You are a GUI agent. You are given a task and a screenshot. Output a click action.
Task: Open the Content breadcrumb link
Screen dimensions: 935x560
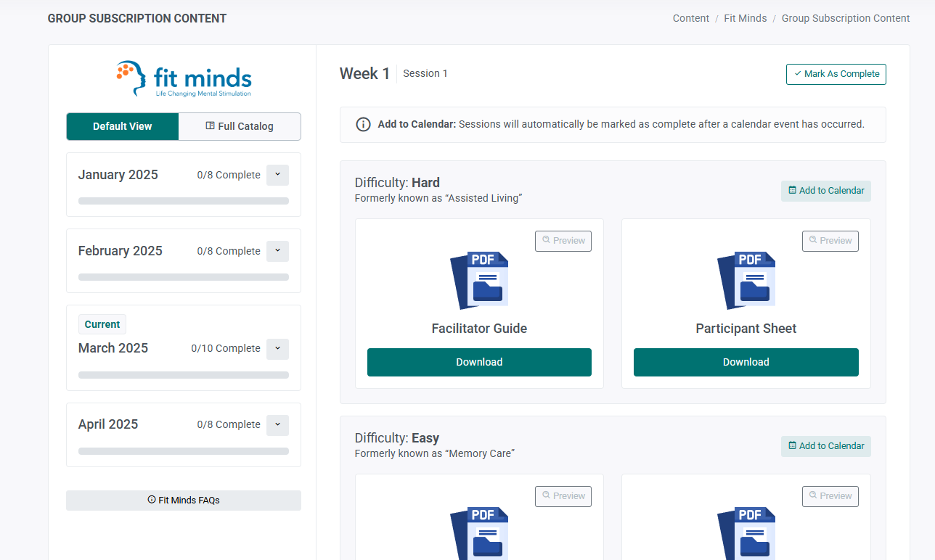tap(690, 18)
